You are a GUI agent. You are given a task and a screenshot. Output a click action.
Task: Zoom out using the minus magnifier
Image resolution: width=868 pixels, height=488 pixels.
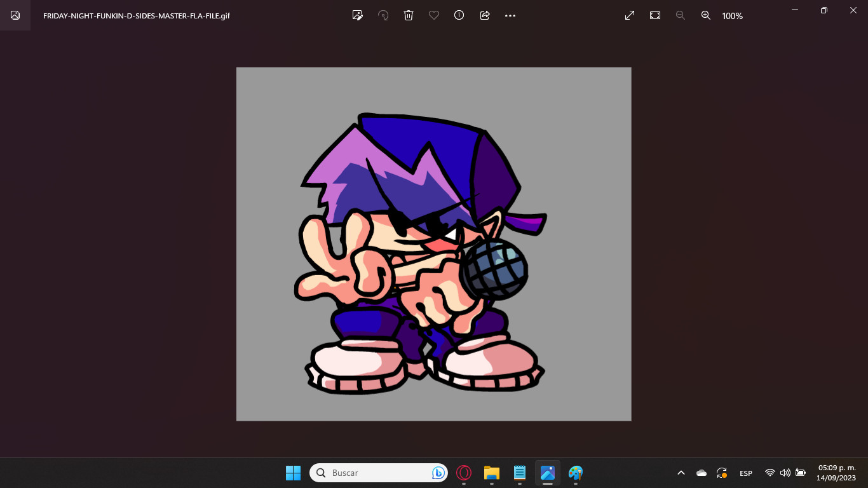click(681, 15)
